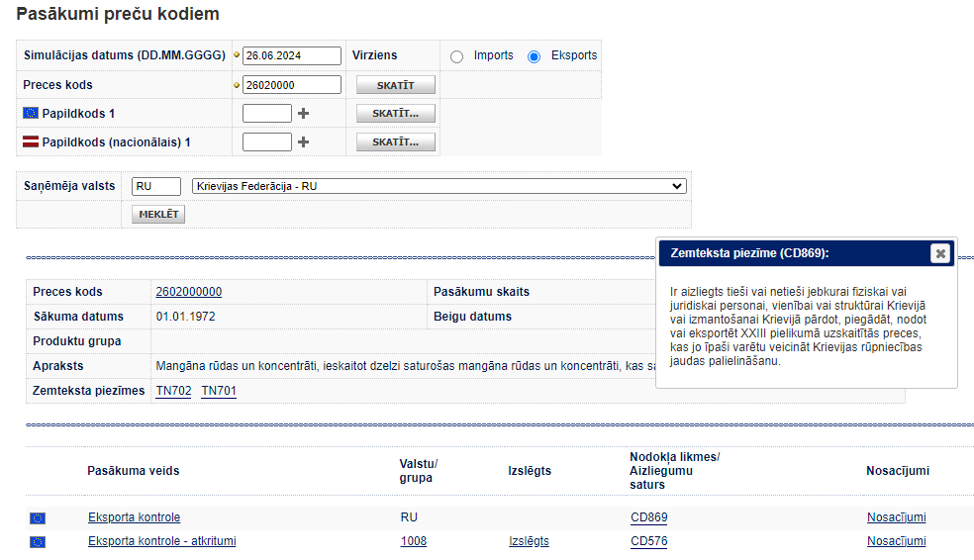Click the Papildkods (nacionālais) 1 input field

pyautogui.click(x=267, y=142)
